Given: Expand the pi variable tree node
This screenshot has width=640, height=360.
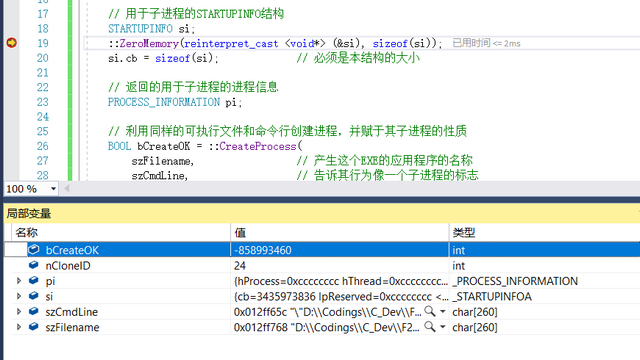Looking at the screenshot, I should click(x=19, y=281).
